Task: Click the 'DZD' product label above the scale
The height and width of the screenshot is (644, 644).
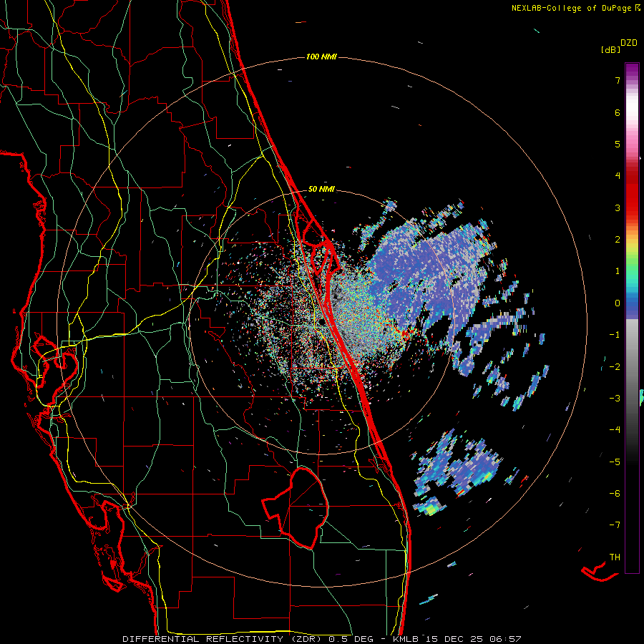Action: [x=628, y=43]
